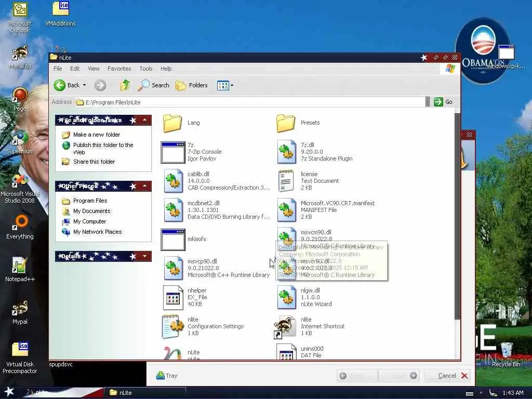Screen dimensions: 532x399
Task: Open the Notepad++ desktop shortcut
Action: click(x=20, y=270)
